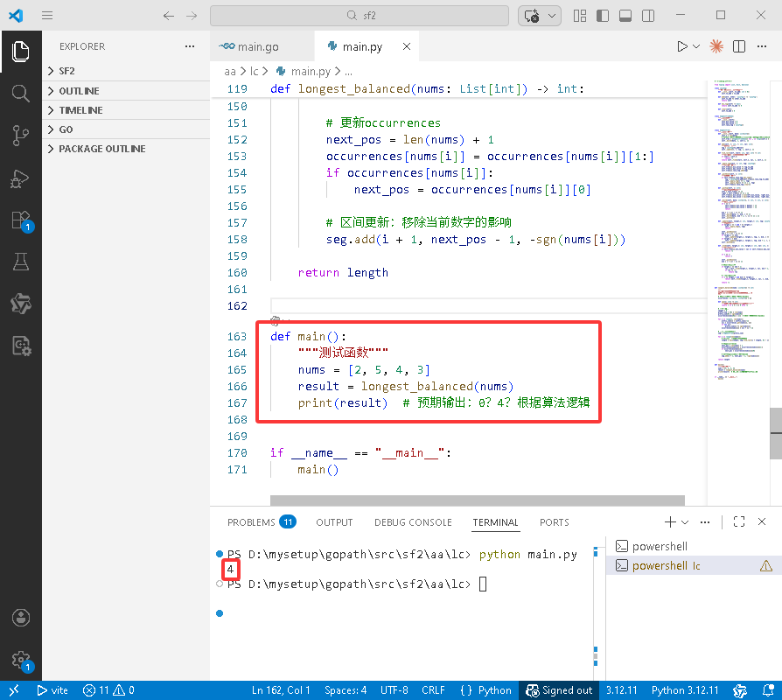Select first powershell terminal entry

click(694, 546)
